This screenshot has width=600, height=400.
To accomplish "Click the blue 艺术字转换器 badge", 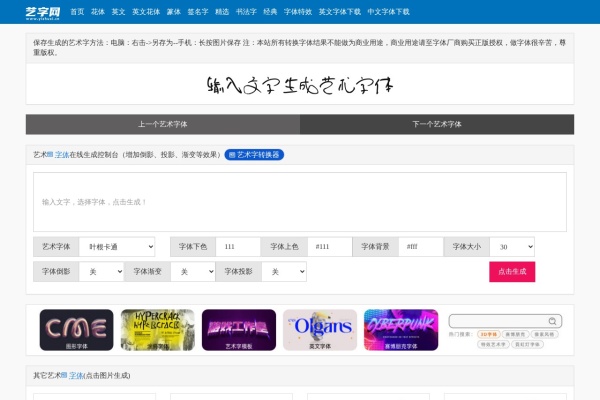I will [x=254, y=155].
